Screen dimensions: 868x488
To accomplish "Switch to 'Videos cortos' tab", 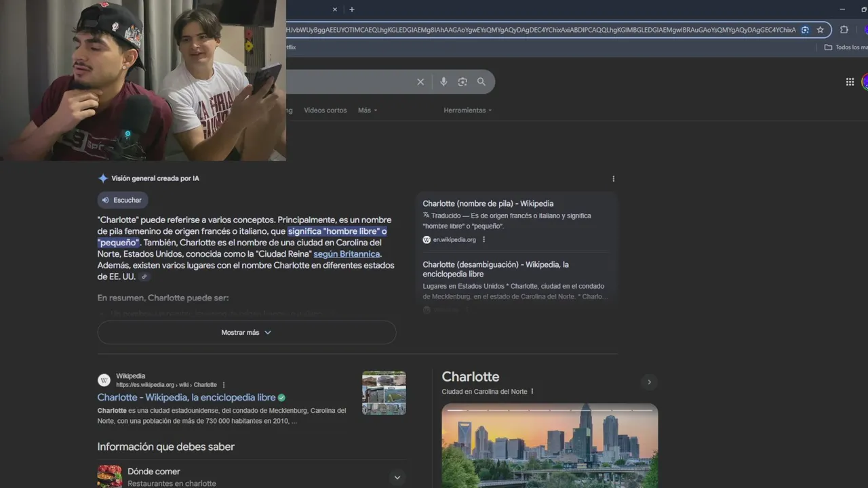I will tap(325, 110).
